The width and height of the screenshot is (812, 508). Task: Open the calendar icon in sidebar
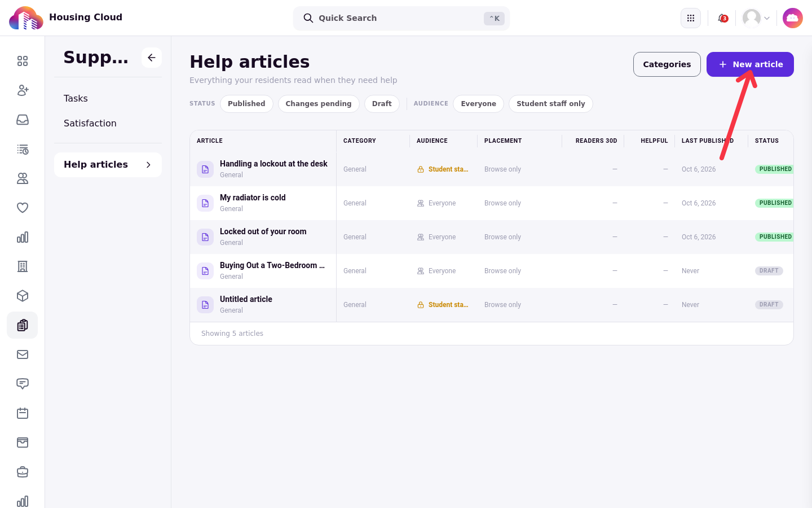pyautogui.click(x=23, y=413)
